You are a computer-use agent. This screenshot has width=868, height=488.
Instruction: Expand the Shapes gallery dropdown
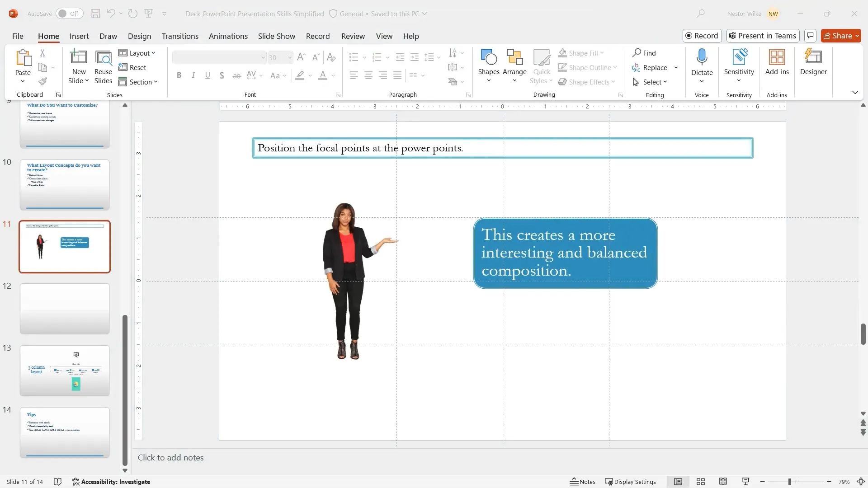489,80
